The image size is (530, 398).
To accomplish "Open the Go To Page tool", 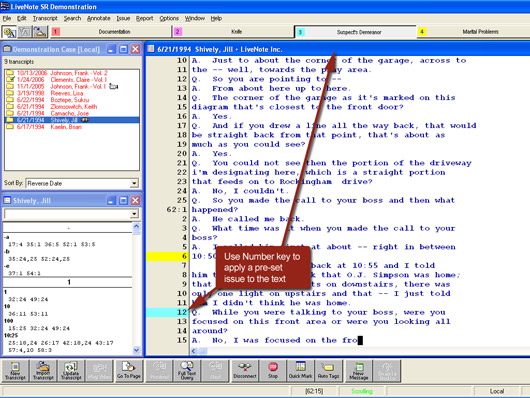I will [129, 371].
